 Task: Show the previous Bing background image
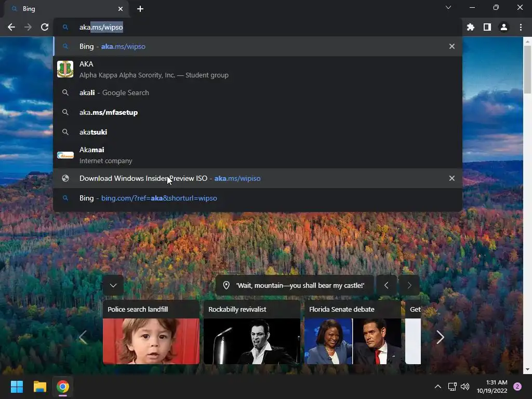[386, 285]
